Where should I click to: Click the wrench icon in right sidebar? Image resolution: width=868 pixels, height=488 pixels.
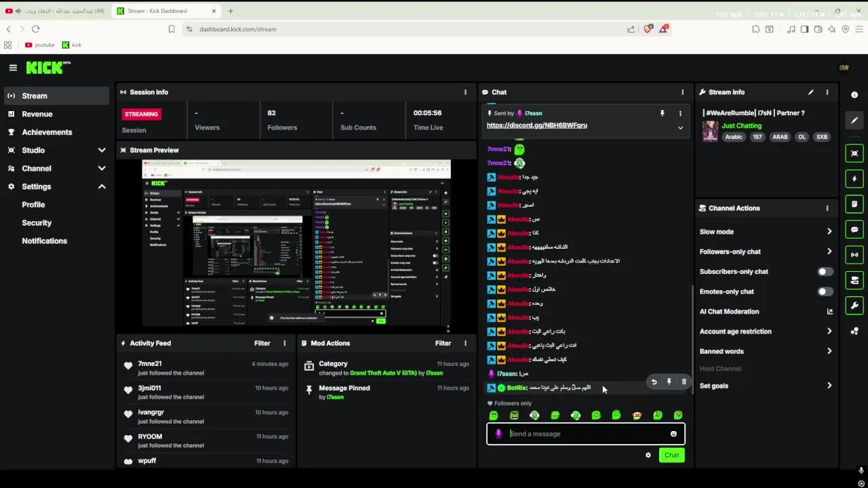point(854,306)
